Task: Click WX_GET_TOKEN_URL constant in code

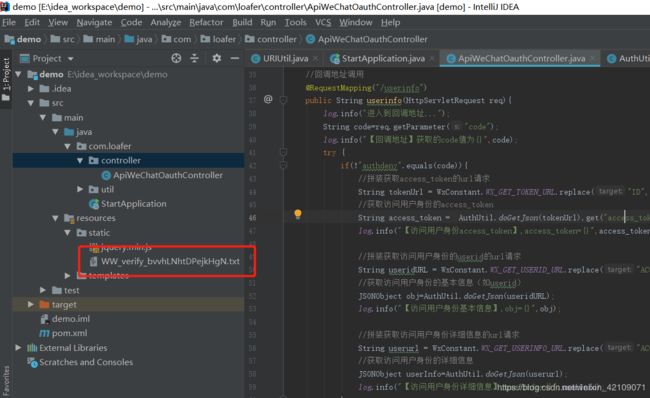Action: [521, 192]
